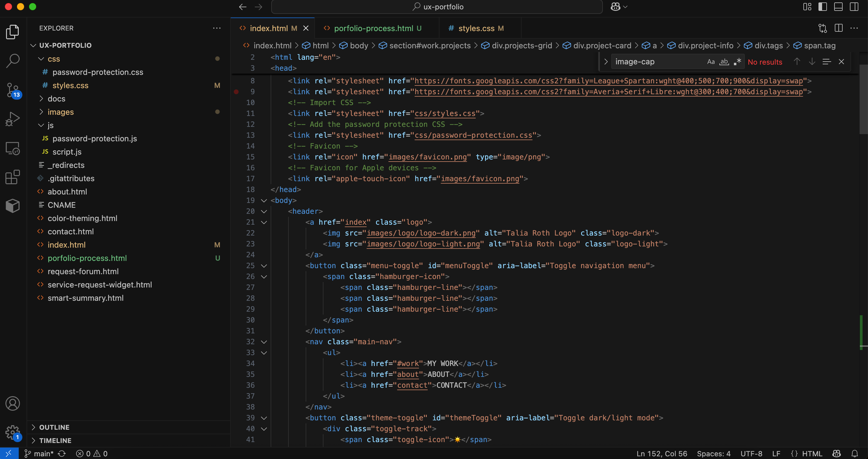
Task: Open the errors and warnings indicator
Action: (x=92, y=454)
